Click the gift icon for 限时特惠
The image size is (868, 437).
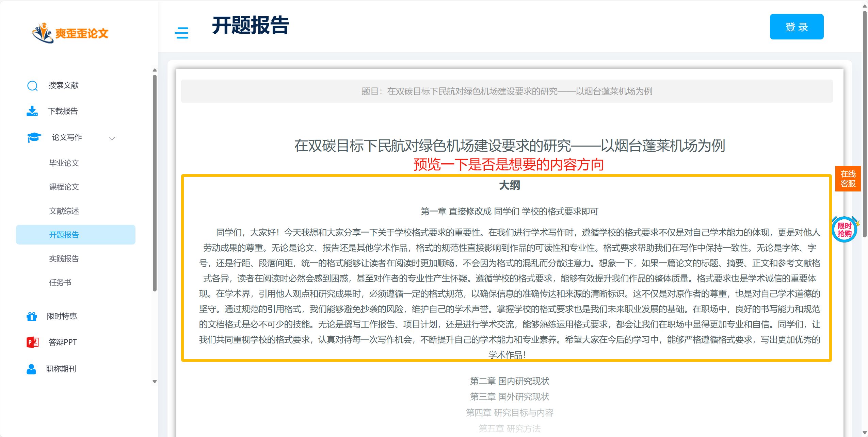click(x=32, y=316)
